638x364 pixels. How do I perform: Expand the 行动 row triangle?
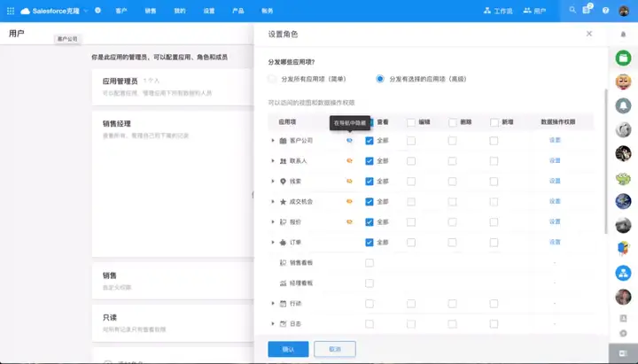coord(273,303)
